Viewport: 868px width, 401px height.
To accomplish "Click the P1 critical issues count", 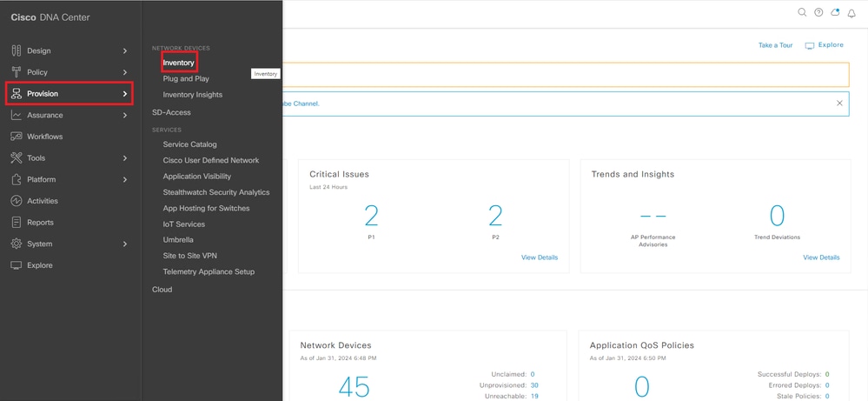I will [372, 216].
